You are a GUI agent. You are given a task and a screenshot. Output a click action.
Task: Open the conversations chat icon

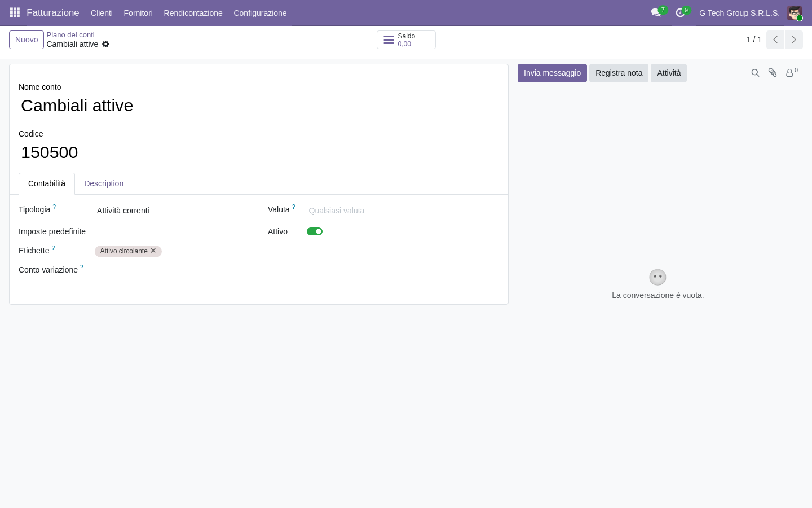[656, 12]
